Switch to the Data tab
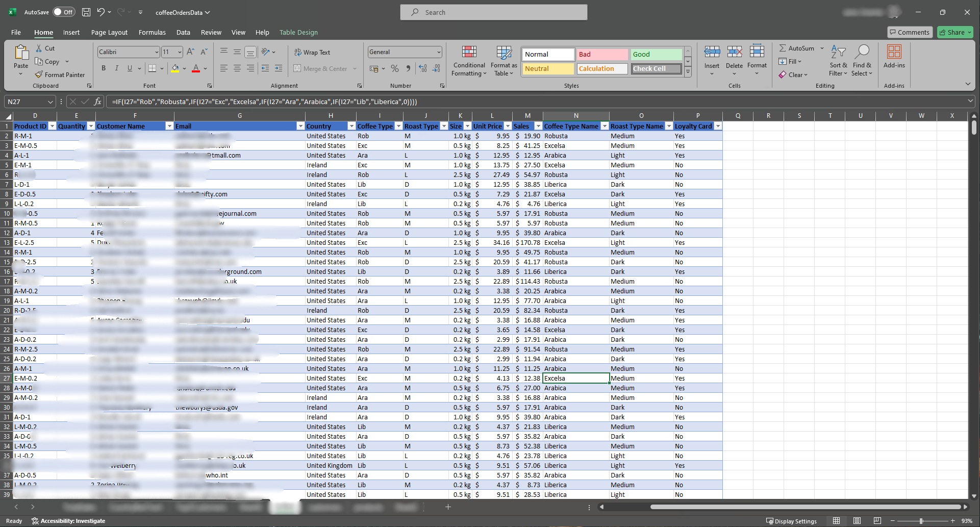Image resolution: width=980 pixels, height=527 pixels. click(x=183, y=32)
